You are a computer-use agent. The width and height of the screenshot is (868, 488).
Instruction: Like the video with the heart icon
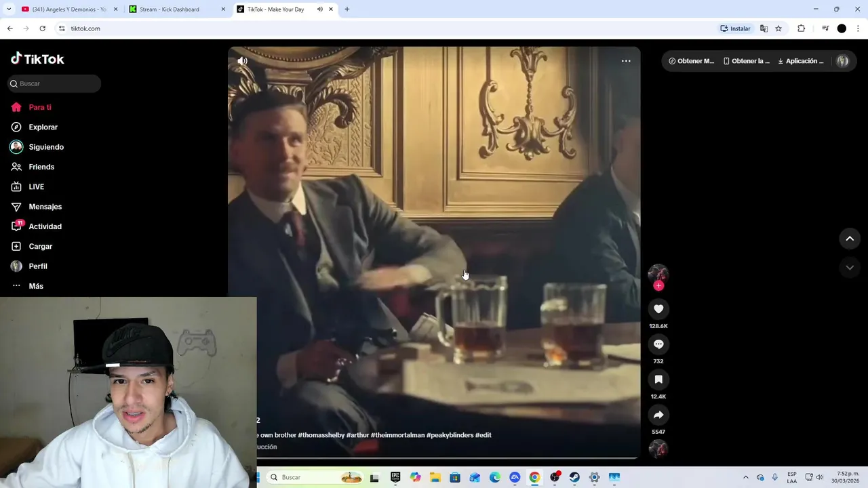click(x=658, y=309)
